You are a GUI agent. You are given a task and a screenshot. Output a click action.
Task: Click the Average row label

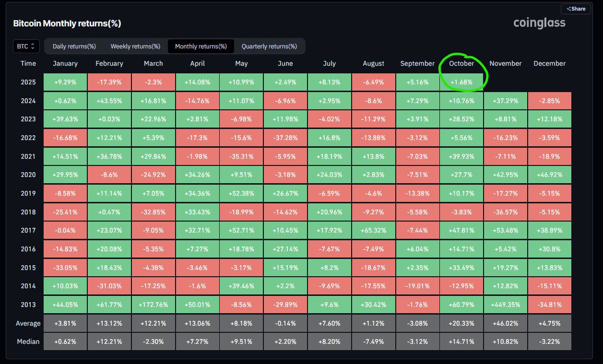(x=28, y=323)
